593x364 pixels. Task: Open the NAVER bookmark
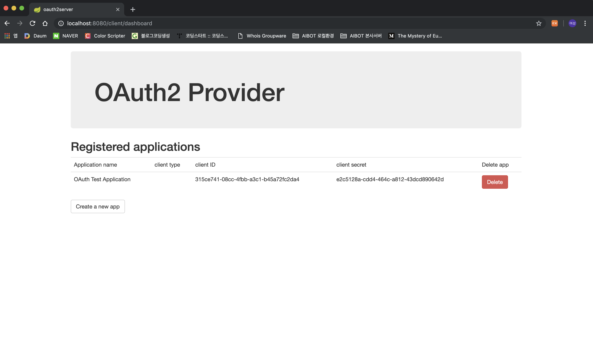coord(66,36)
